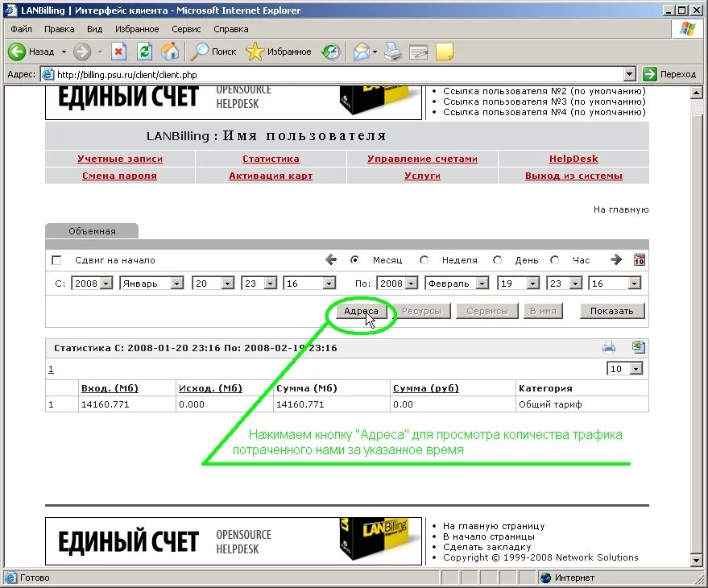708x588 pixels.
Task: Toggle 'Сдвиг на начало' checkbox
Action: point(56,260)
